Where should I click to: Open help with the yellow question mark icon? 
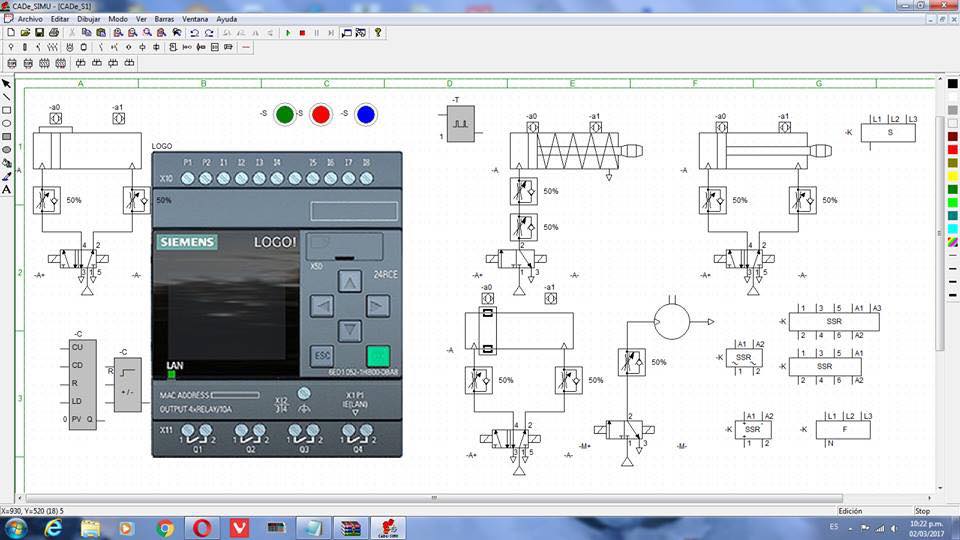click(x=378, y=32)
